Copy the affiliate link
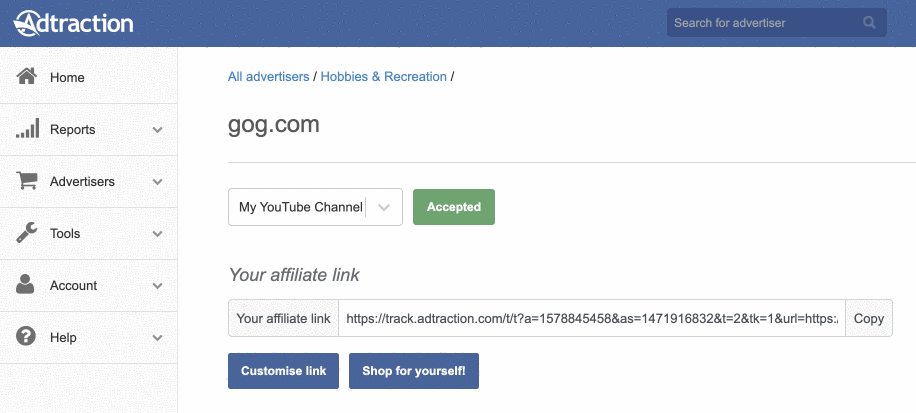The image size is (916, 413). [869, 318]
